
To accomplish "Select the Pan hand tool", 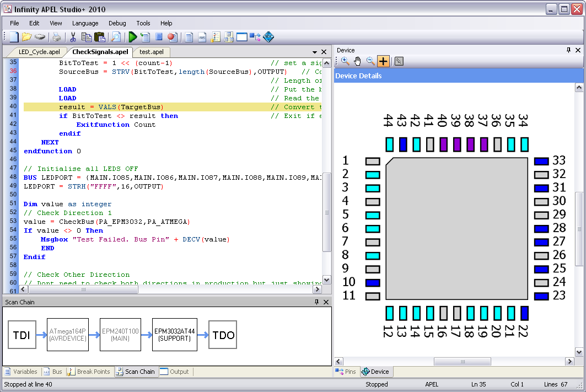I will point(358,61).
